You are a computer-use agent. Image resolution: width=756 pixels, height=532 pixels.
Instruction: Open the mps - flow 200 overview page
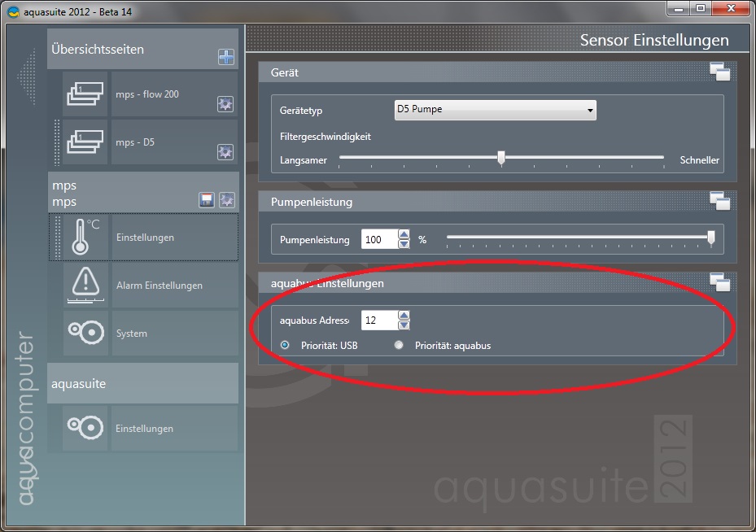click(174, 94)
